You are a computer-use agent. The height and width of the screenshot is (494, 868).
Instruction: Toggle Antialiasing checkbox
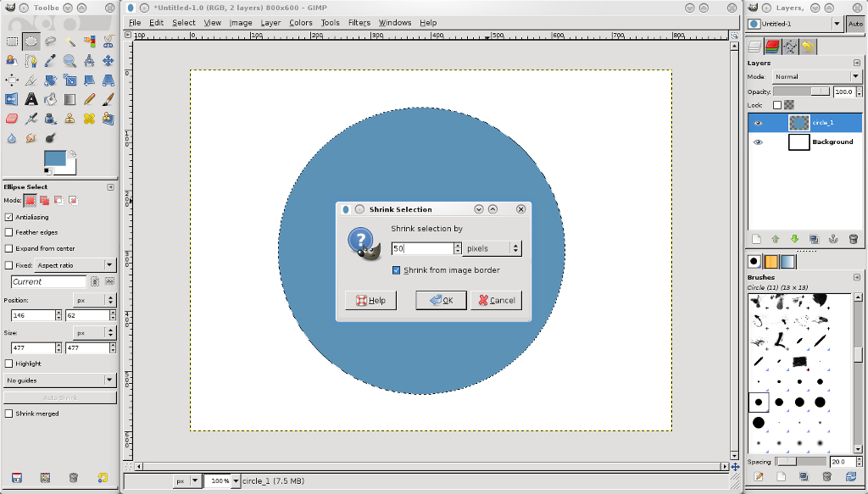tap(8, 217)
